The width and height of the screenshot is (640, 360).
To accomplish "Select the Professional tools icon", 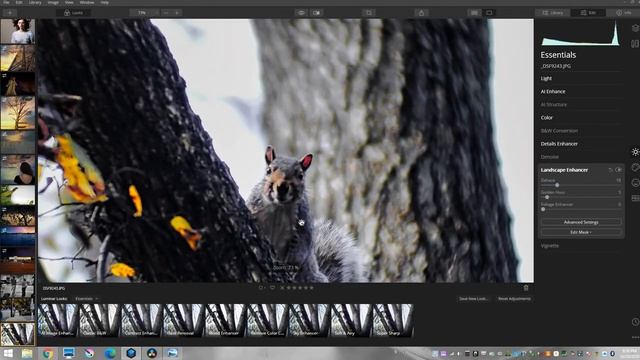I will pos(635,198).
